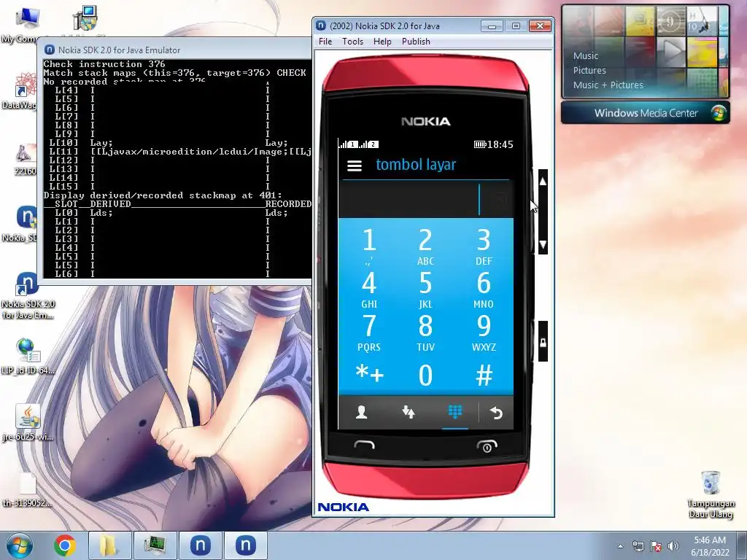
Task: Tap the hash key on keypad
Action: (x=484, y=375)
